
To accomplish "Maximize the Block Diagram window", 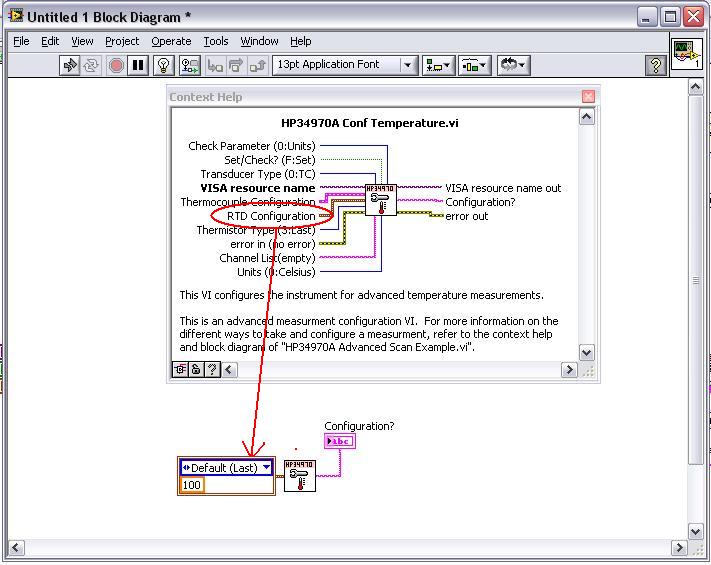I will coord(670,17).
